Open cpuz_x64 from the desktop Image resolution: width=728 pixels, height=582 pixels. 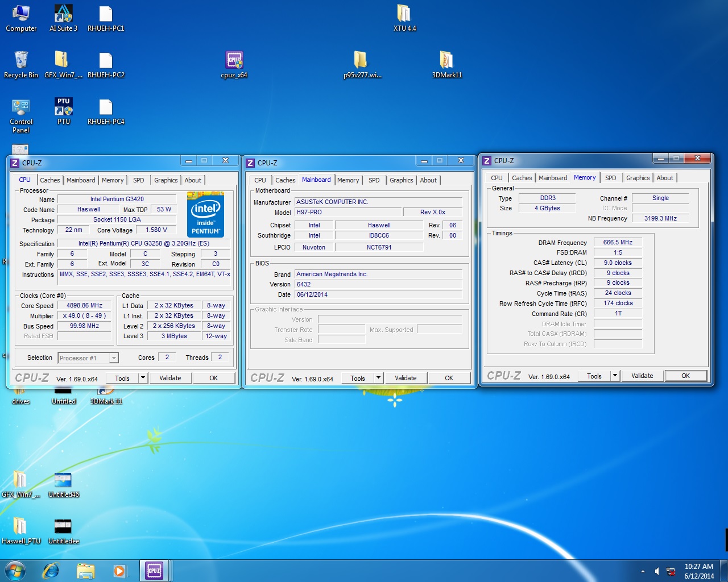point(234,59)
